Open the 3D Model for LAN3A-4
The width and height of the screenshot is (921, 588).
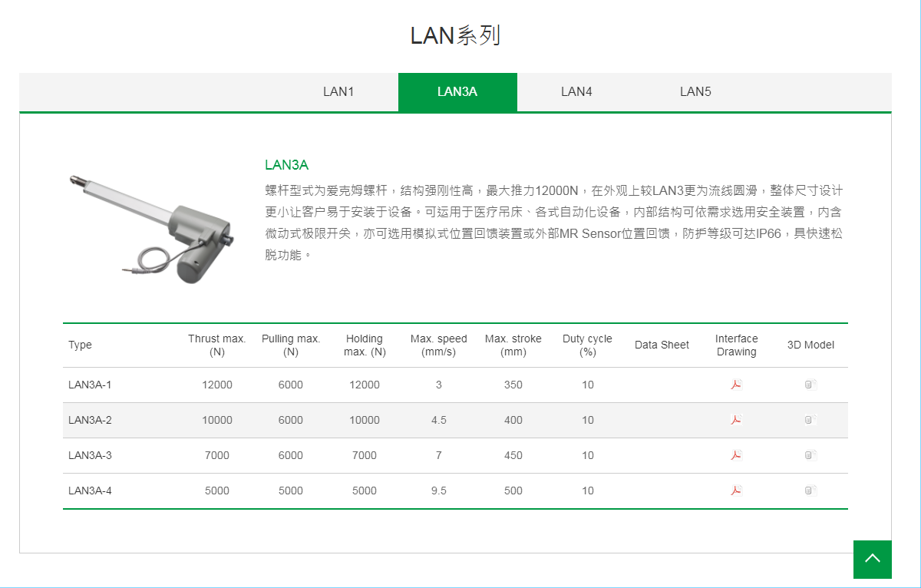[x=810, y=491]
